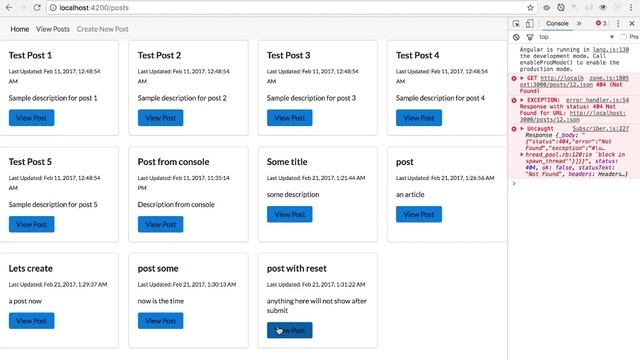
Task: Reload the page with the refresh icon
Action: (37, 7)
